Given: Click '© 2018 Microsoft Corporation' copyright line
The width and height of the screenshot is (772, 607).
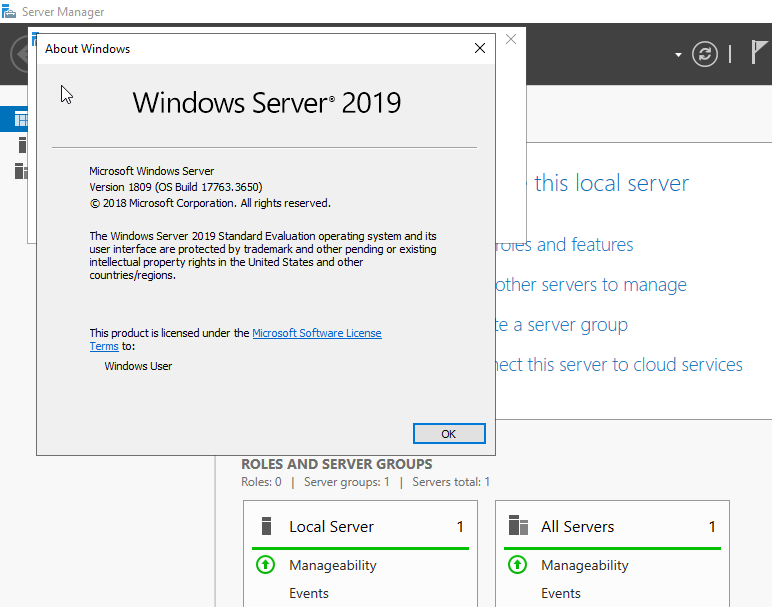Looking at the screenshot, I should (210, 203).
